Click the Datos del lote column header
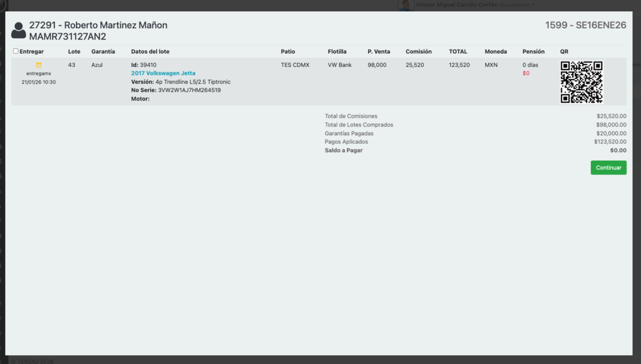The image size is (641, 364). pos(150,51)
